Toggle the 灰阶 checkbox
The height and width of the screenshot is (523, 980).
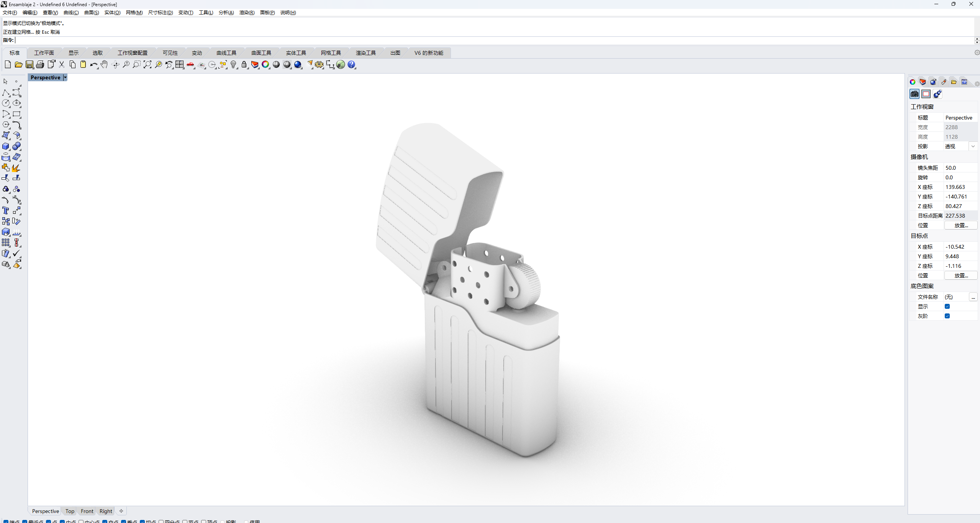[947, 316]
